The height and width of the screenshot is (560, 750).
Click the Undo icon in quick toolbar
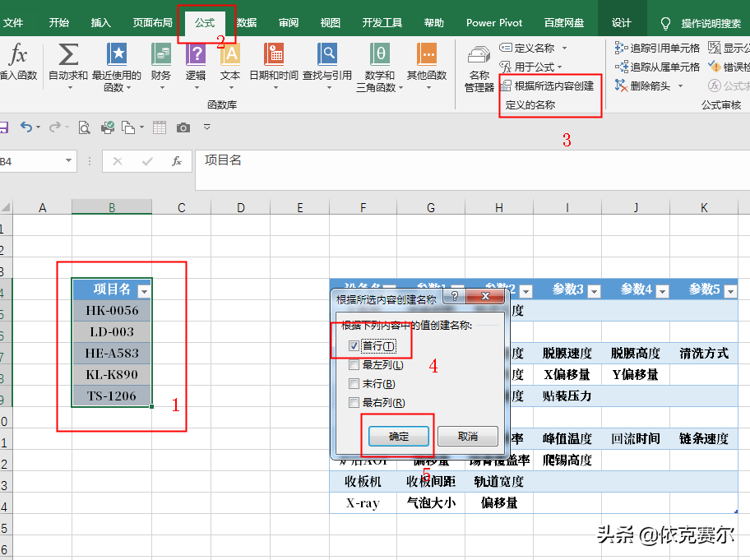[26, 127]
